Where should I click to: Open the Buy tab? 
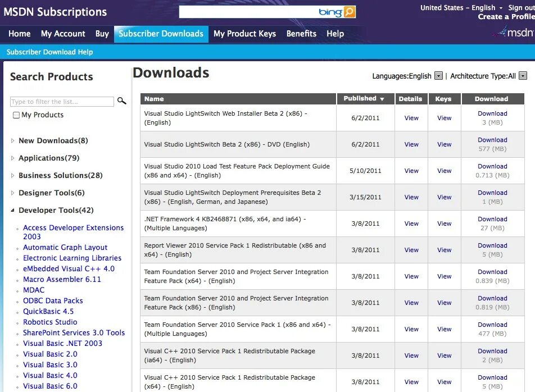point(102,34)
